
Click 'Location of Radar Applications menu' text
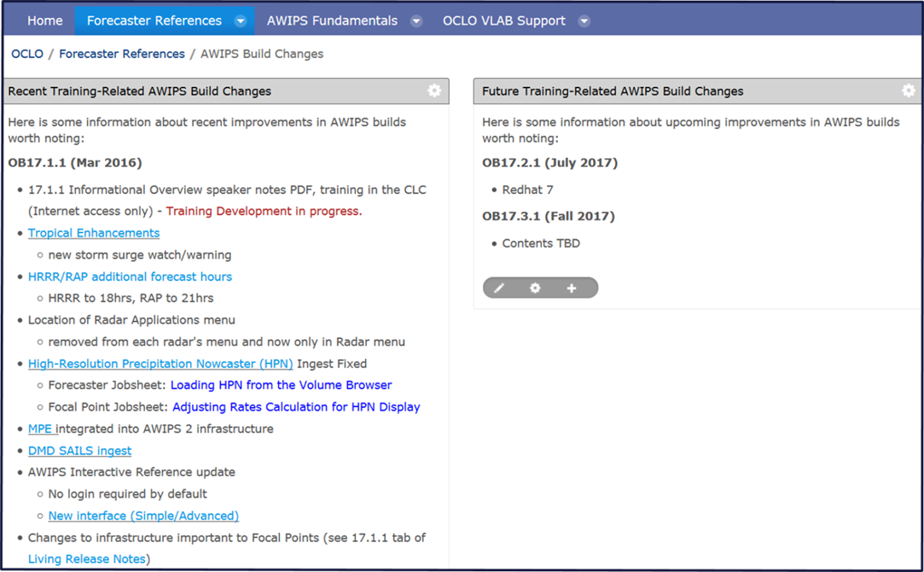coord(131,320)
